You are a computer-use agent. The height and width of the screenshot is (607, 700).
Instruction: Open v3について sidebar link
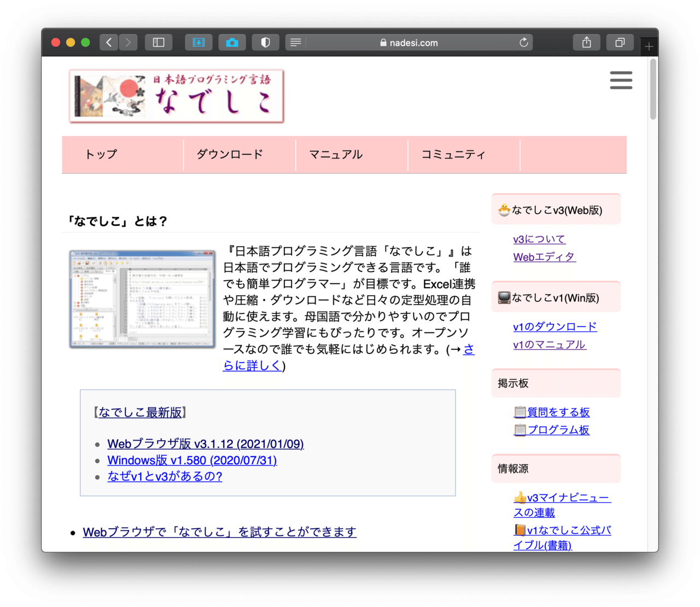[539, 240]
